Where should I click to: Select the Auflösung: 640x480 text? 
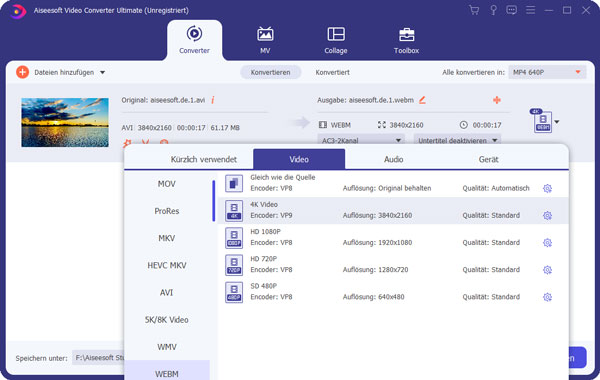(373, 297)
